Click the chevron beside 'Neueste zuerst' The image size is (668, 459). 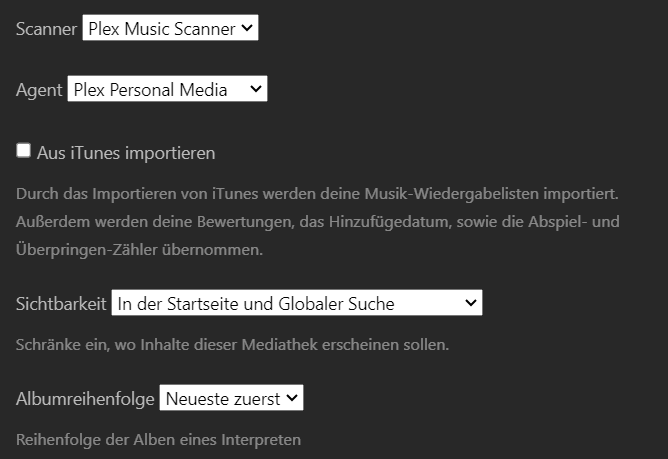(x=291, y=398)
